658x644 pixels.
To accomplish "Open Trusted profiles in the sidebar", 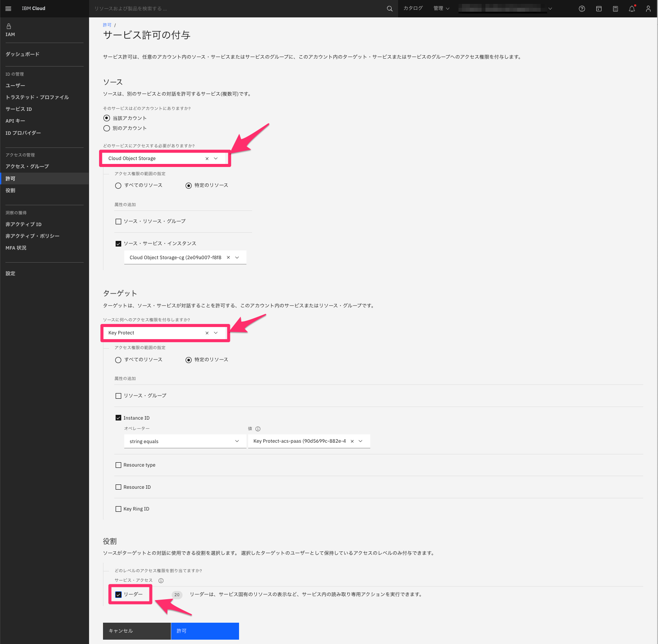I will pyautogui.click(x=37, y=97).
